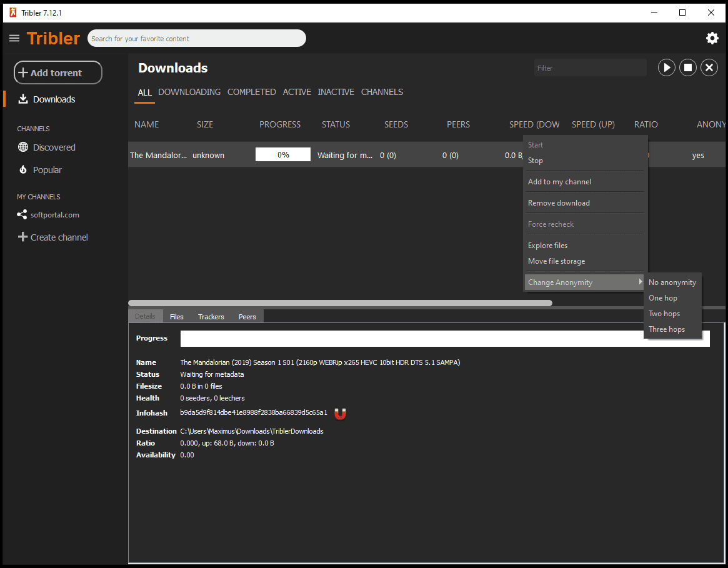Choose Stop in context menu

coord(584,160)
